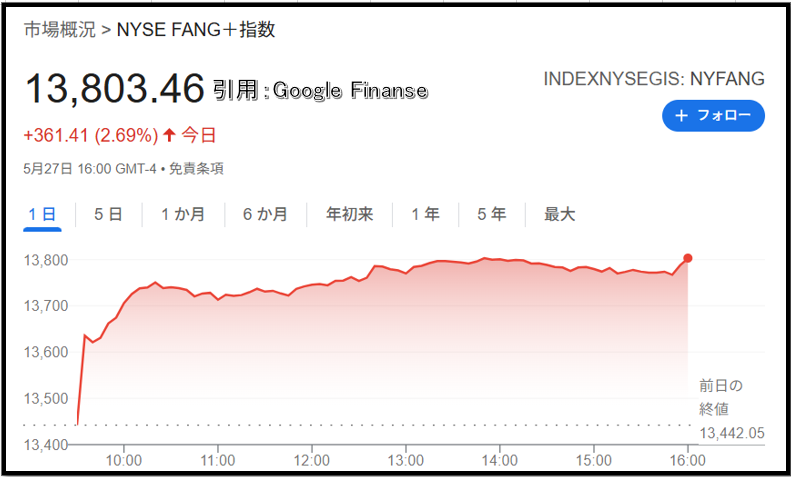Select the 最大 maximum range tab
The image size is (791, 477).
pyautogui.click(x=559, y=214)
